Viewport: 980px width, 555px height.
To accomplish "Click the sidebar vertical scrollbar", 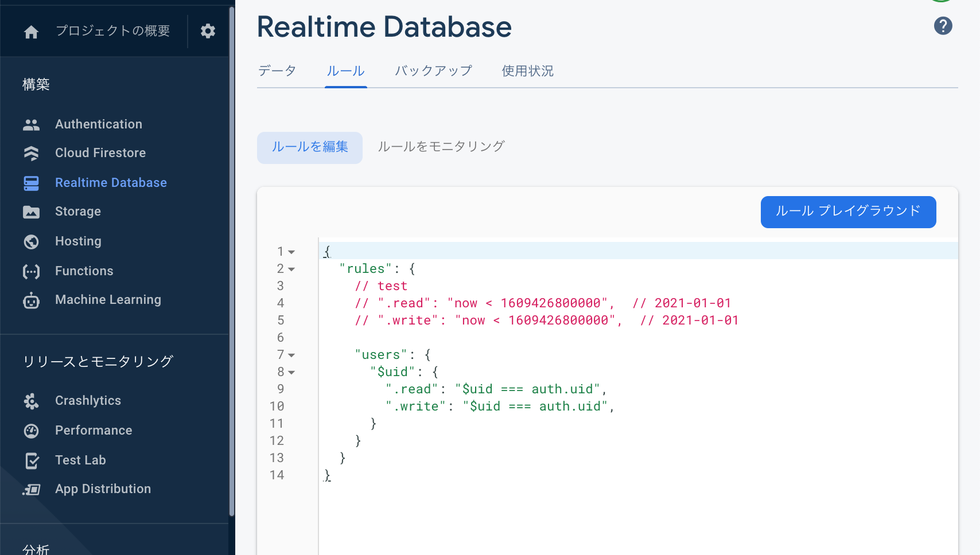I will [x=232, y=261].
